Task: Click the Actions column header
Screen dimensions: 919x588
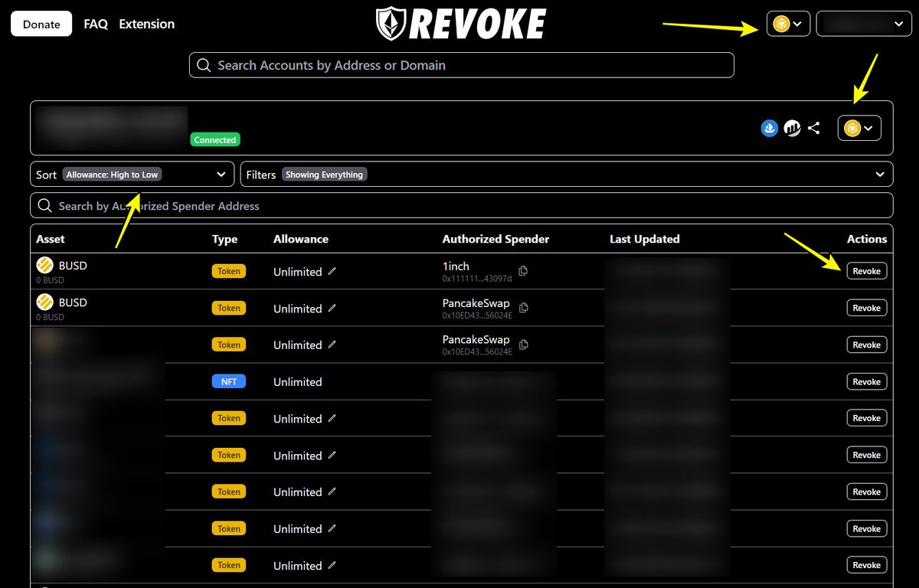Action: tap(867, 239)
